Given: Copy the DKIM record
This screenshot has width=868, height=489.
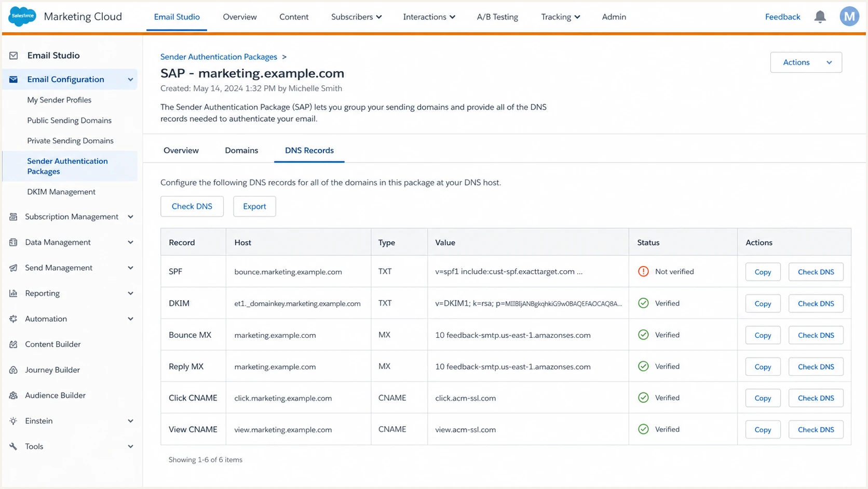Looking at the screenshot, I should click(763, 303).
